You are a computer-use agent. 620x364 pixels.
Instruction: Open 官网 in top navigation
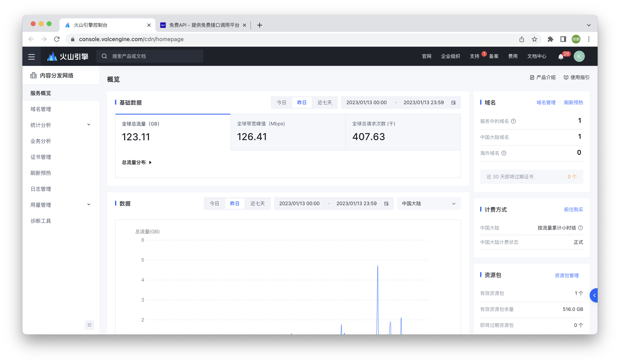click(x=426, y=56)
